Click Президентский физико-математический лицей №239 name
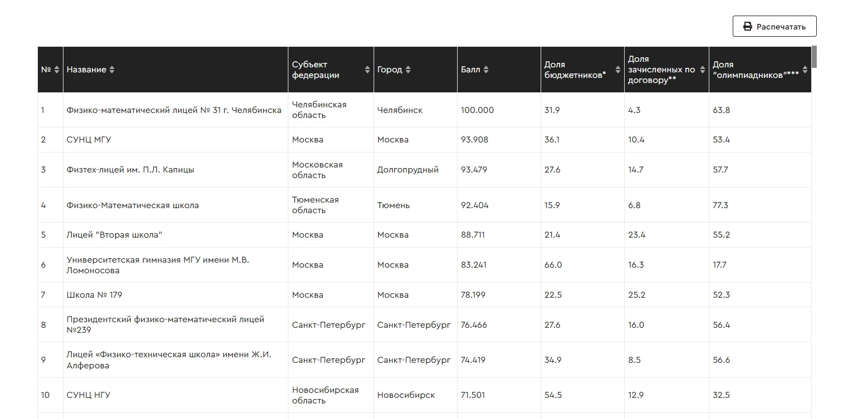Image resolution: width=868 pixels, height=419 pixels. (165, 324)
